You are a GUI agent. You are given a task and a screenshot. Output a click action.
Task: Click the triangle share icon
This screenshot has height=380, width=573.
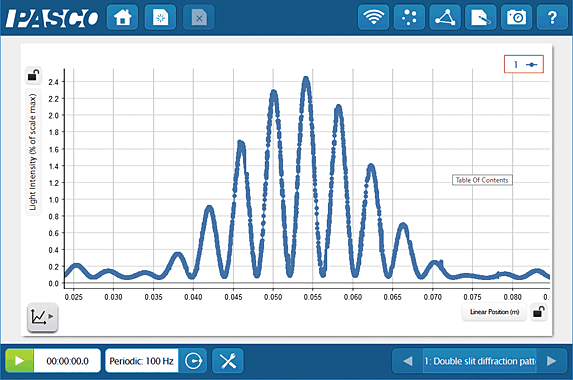445,17
